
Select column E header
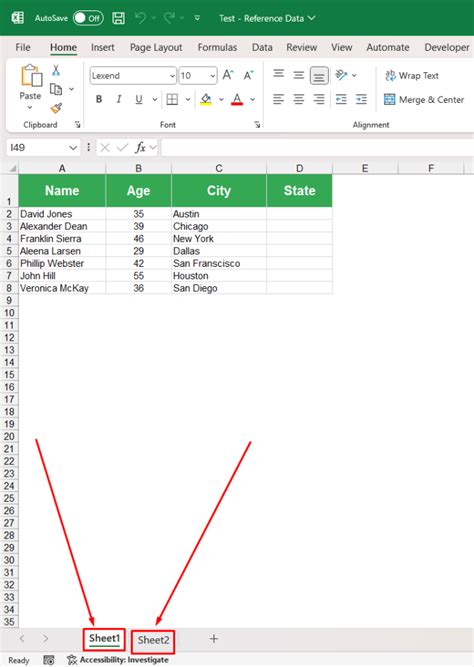click(365, 168)
